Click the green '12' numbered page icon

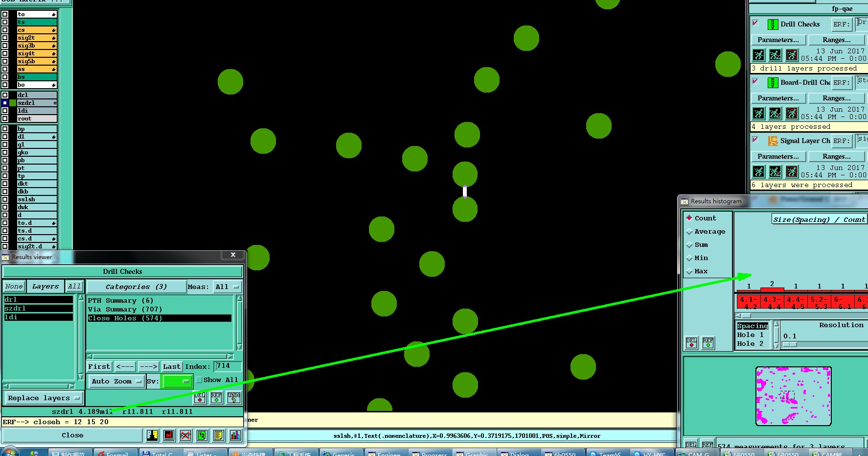point(202,435)
